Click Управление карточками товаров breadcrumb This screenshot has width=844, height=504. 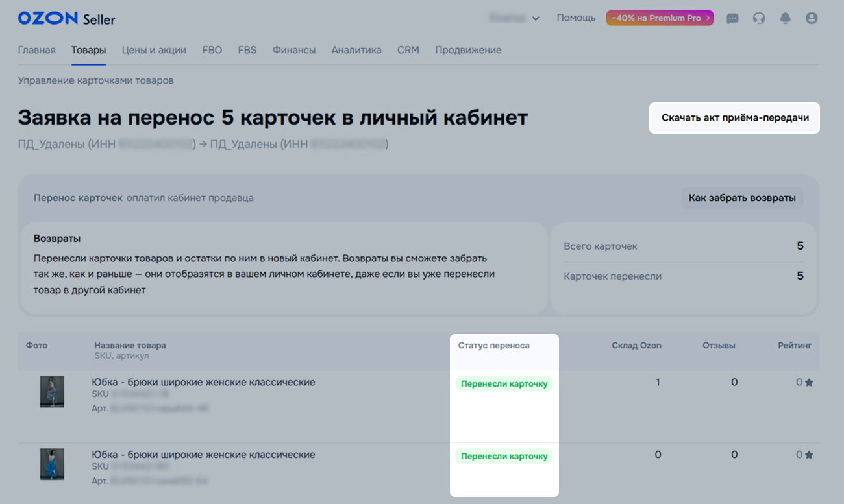(x=95, y=80)
